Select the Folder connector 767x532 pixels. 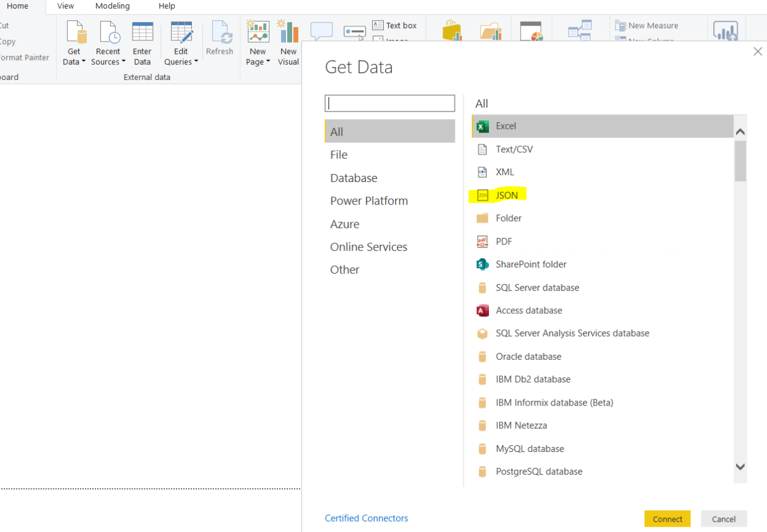602,218
